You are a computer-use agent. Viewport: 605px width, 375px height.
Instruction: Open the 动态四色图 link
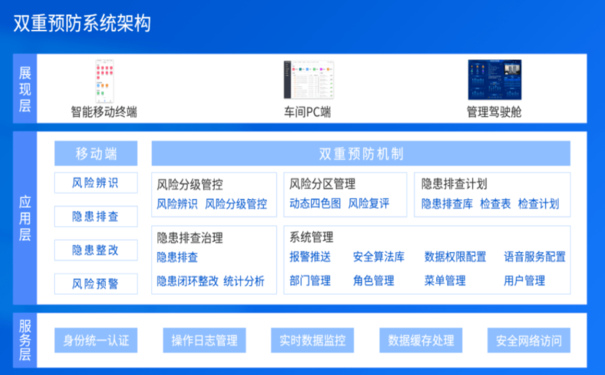click(315, 203)
